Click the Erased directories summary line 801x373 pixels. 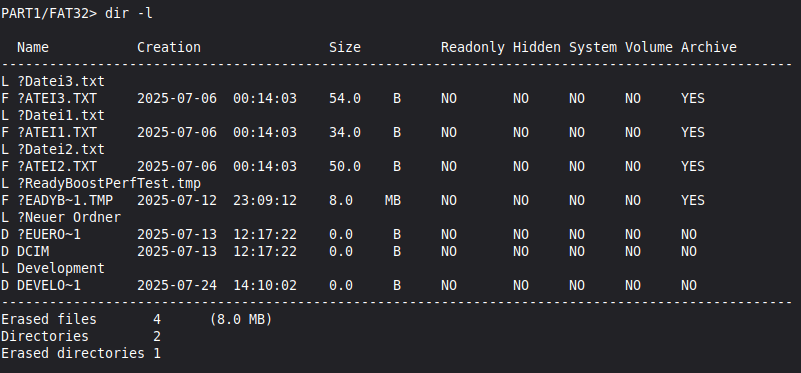click(x=81, y=353)
